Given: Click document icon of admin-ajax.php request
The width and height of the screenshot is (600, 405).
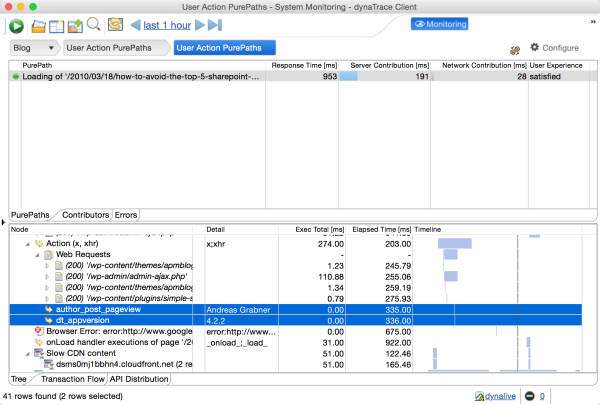Looking at the screenshot, I should click(x=59, y=276).
